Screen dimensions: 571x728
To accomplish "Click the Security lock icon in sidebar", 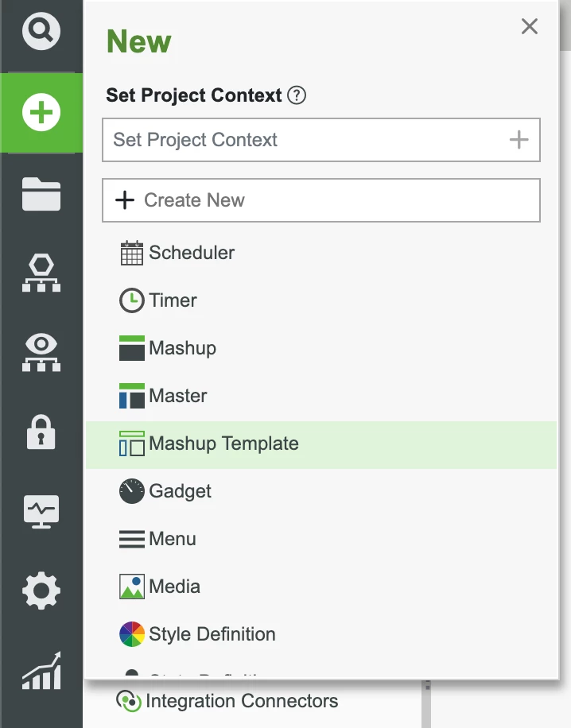I will [x=41, y=432].
